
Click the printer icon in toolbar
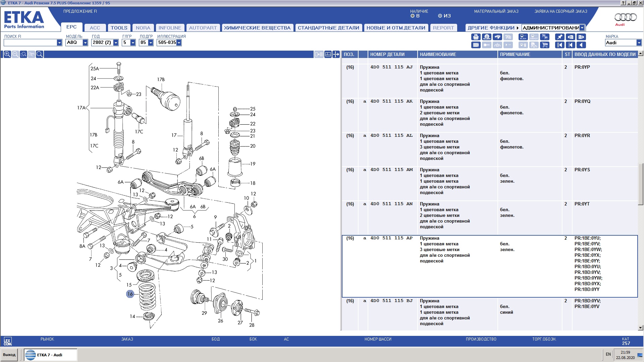(x=476, y=37)
